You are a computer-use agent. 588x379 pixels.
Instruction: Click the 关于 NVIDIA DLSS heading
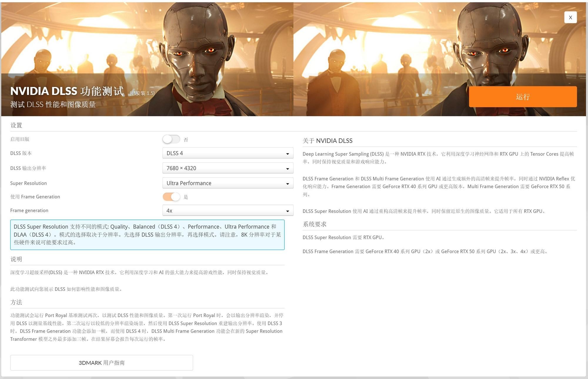click(x=327, y=141)
